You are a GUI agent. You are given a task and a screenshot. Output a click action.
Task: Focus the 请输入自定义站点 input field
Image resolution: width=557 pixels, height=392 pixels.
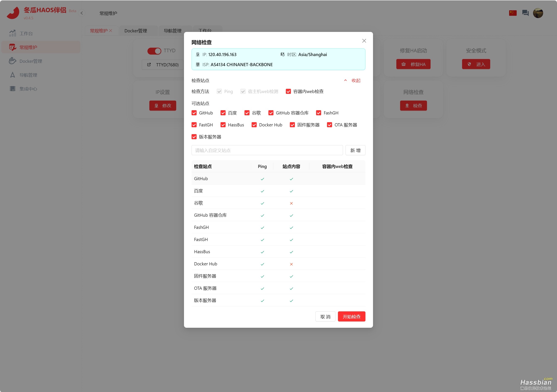267,150
